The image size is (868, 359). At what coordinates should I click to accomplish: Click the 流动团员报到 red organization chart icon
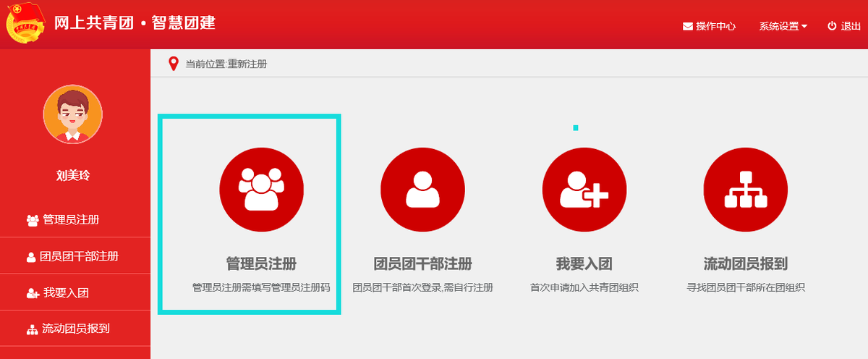pyautogui.click(x=746, y=190)
